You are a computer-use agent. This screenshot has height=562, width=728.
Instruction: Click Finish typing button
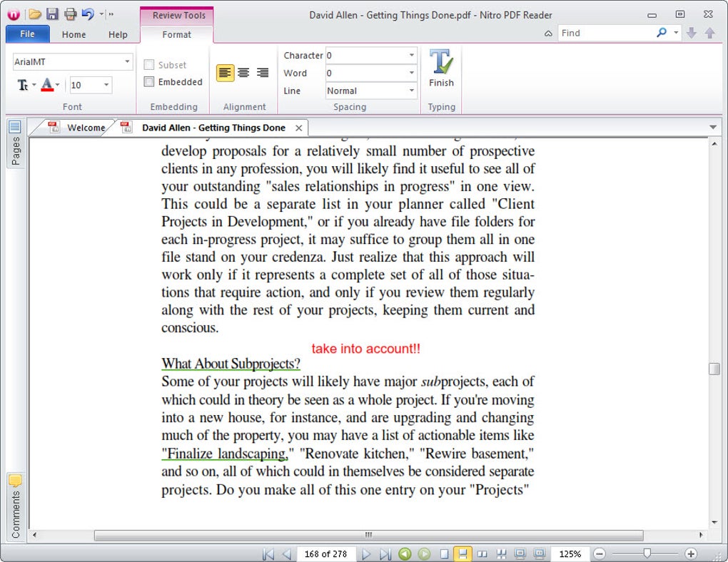coord(441,68)
